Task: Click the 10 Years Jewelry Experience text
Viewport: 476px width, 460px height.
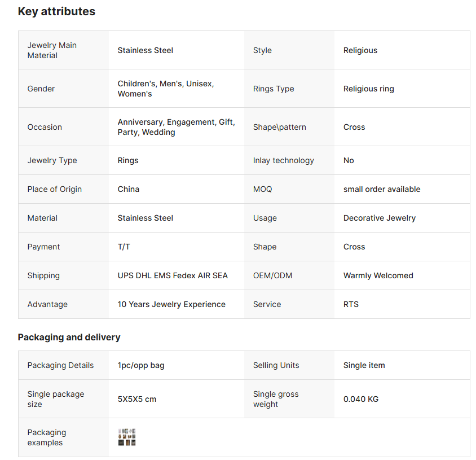Action: (171, 304)
